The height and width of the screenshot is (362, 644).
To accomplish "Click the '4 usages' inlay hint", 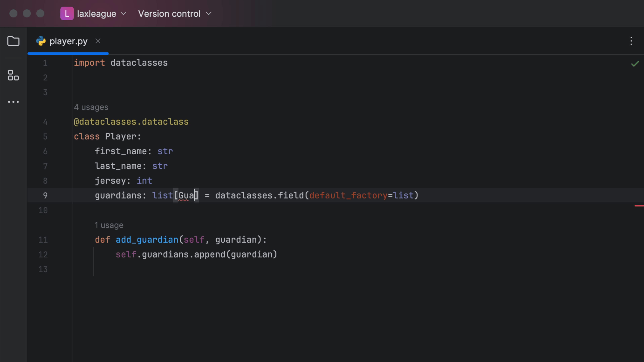I will point(91,107).
